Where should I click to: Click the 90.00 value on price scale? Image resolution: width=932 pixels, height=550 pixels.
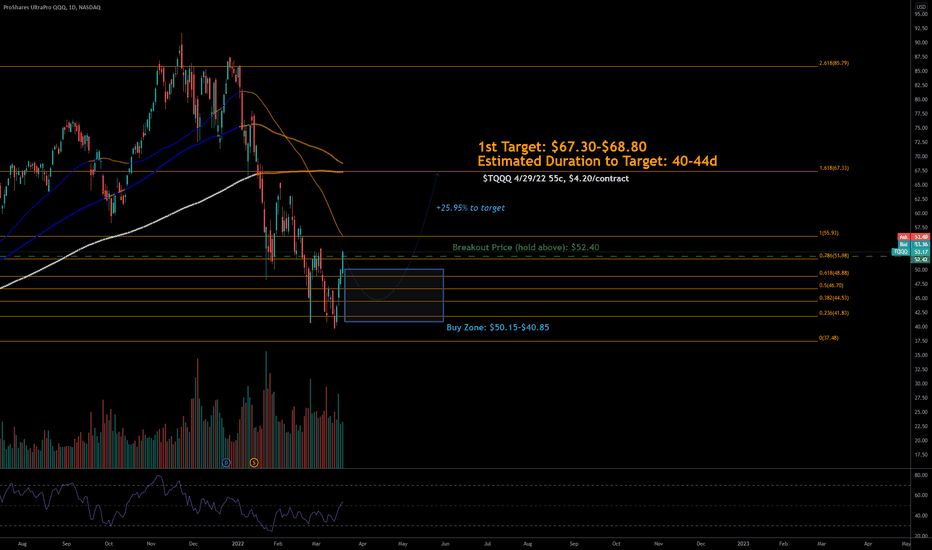click(921, 43)
